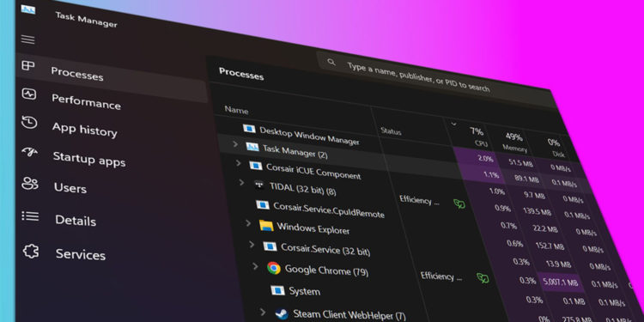Click the Corsair.Service.CpuIdRemote icon

tap(263, 204)
